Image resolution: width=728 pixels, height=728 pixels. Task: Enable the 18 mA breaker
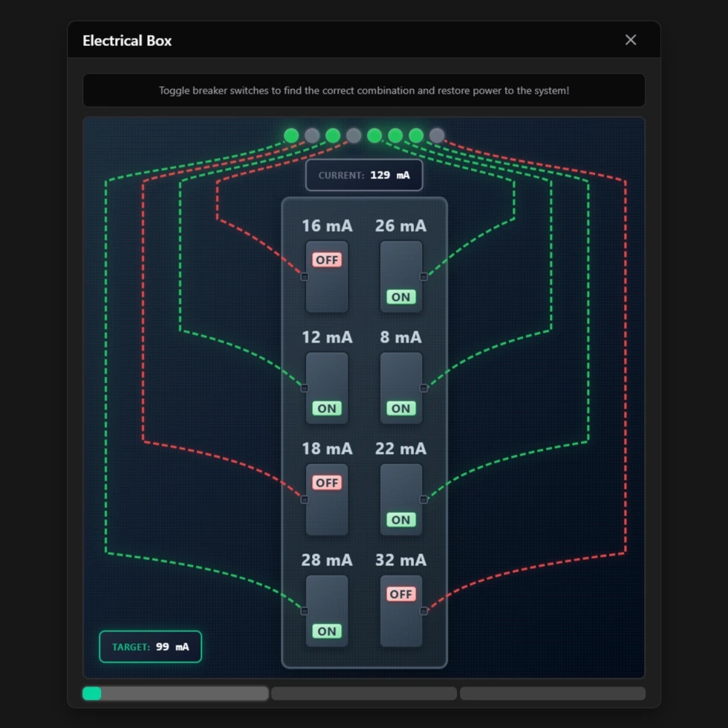click(327, 499)
